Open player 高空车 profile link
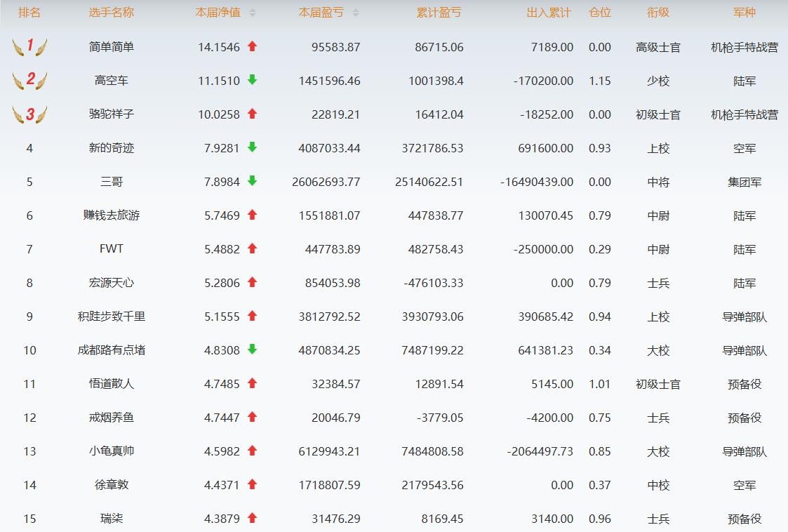 tap(112, 81)
